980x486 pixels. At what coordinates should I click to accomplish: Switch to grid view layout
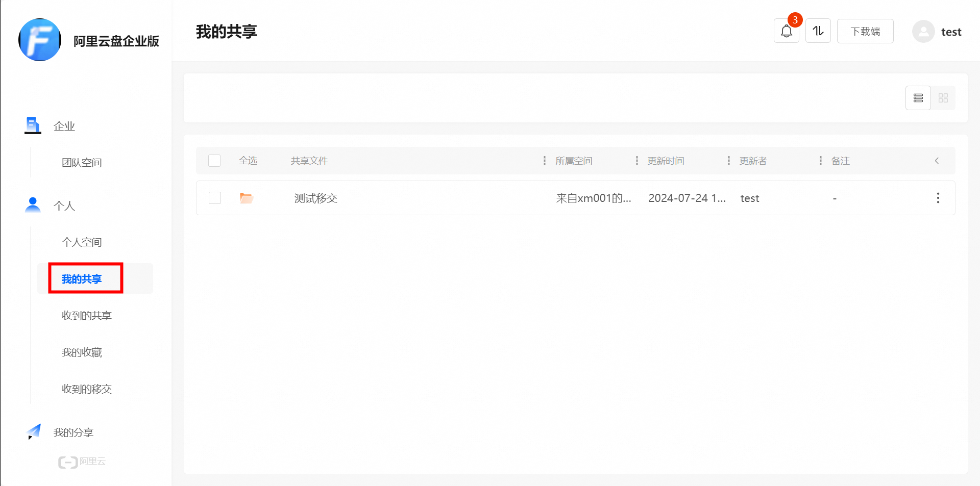click(x=943, y=98)
